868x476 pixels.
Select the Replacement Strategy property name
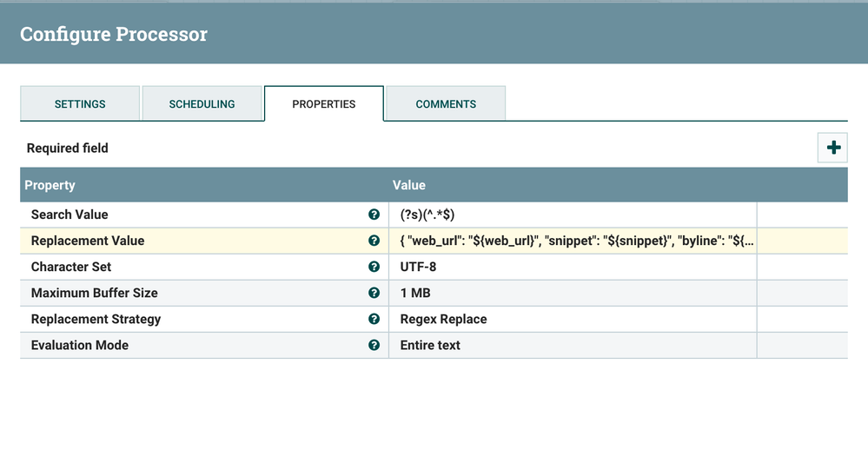[x=96, y=319]
